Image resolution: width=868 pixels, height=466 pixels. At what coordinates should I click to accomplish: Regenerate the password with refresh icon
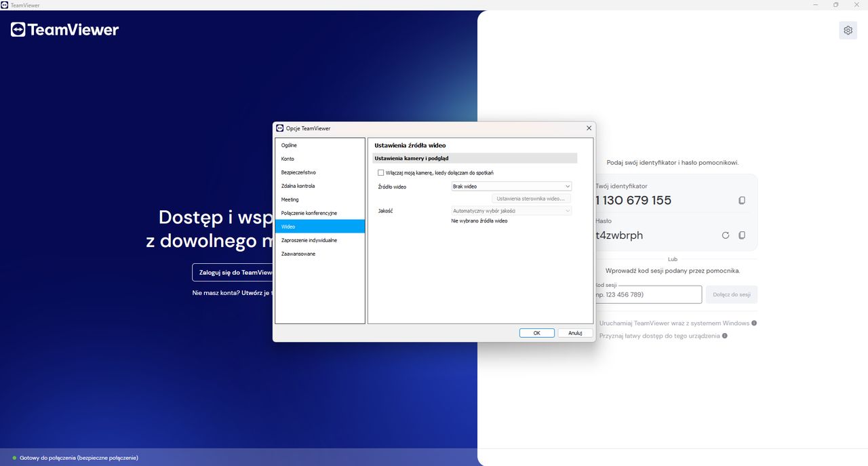[x=726, y=235]
